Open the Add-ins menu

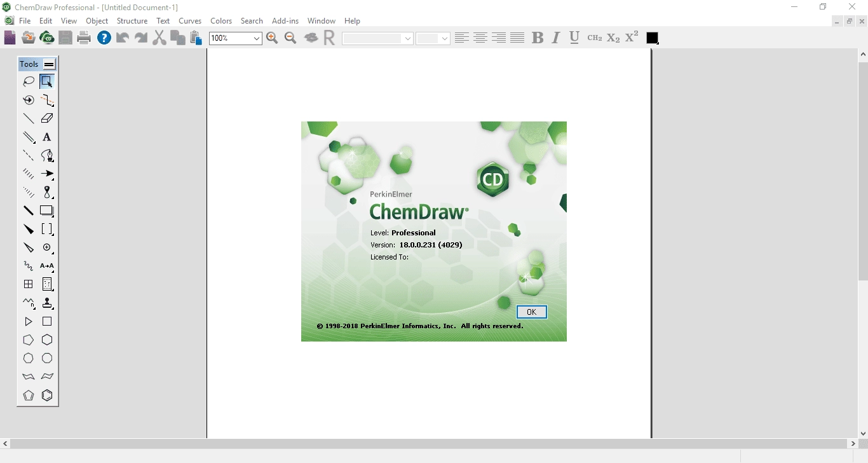(285, 21)
